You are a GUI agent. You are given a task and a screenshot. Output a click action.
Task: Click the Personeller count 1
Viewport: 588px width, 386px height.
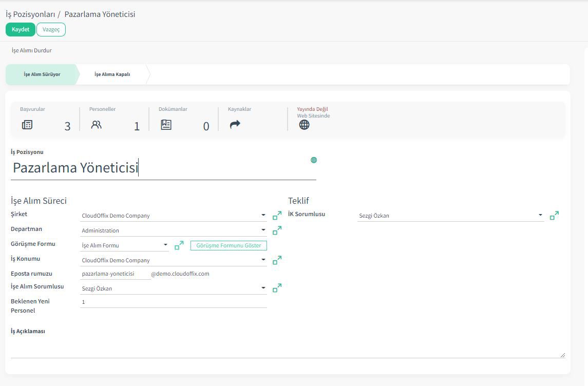coord(137,126)
